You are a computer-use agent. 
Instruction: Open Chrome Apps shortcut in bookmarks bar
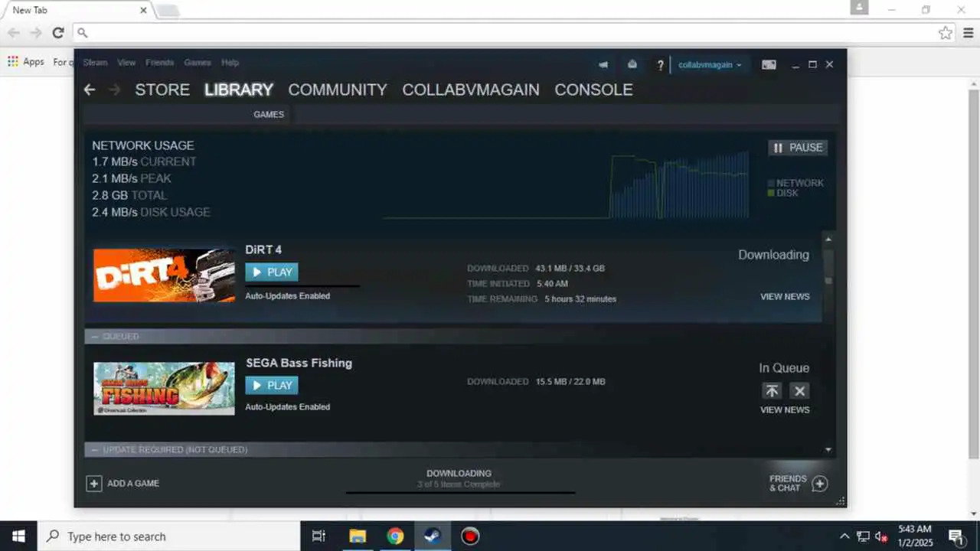pyautogui.click(x=26, y=62)
